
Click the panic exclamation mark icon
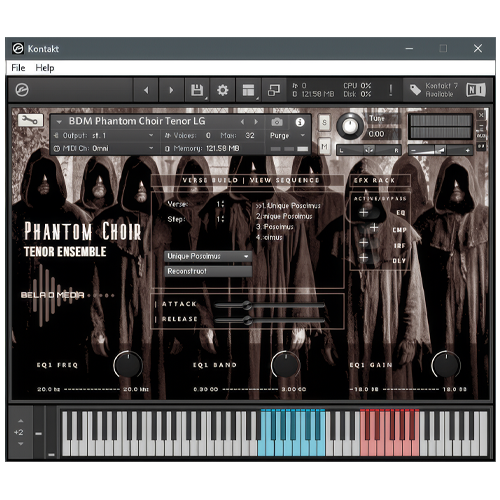391,90
